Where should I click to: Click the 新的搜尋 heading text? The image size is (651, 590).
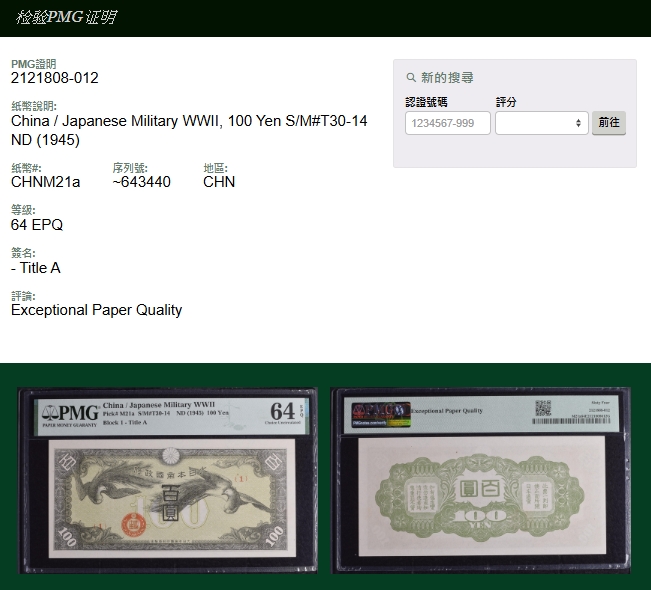coord(447,78)
